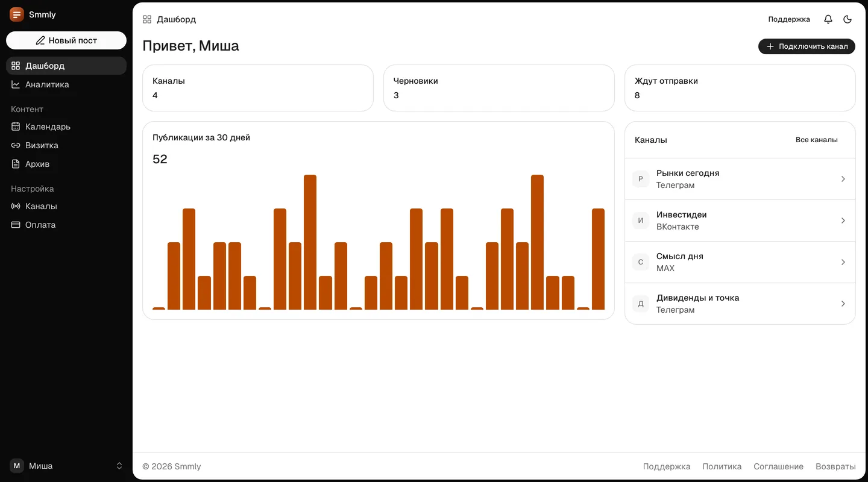
Task: Click the grid icon beside the Дашборд header
Action: 147,19
